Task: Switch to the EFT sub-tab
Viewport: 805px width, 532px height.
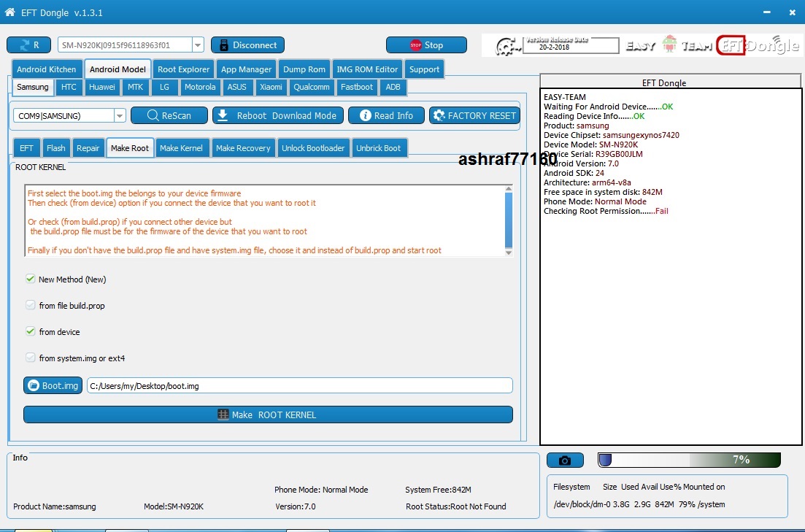Action: 26,148
